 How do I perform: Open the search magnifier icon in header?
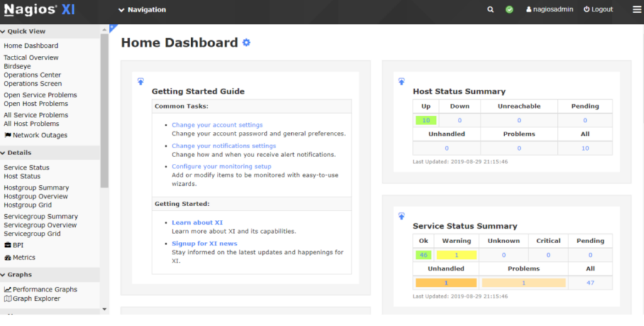[491, 9]
